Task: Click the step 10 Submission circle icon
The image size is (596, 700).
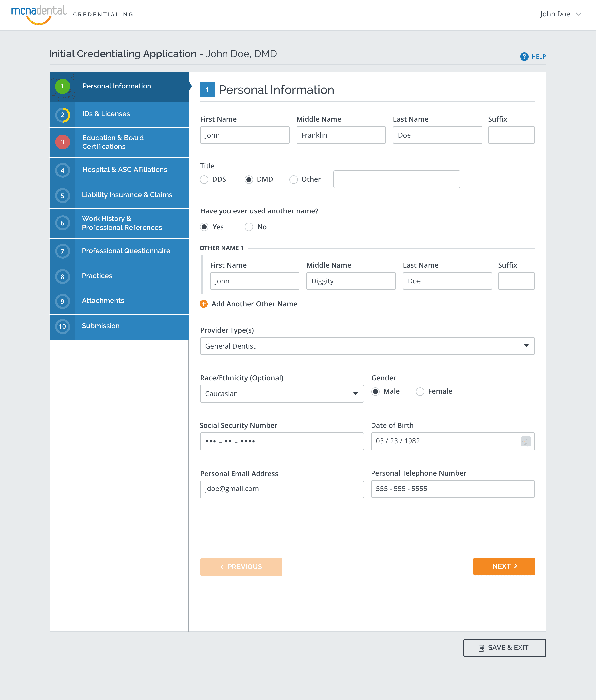Action: pos(63,326)
